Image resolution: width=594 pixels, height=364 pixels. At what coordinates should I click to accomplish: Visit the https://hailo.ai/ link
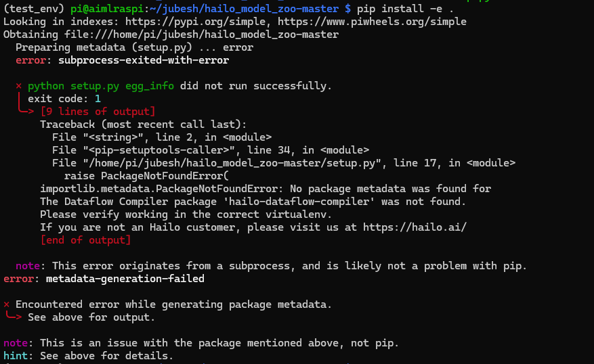pos(415,227)
